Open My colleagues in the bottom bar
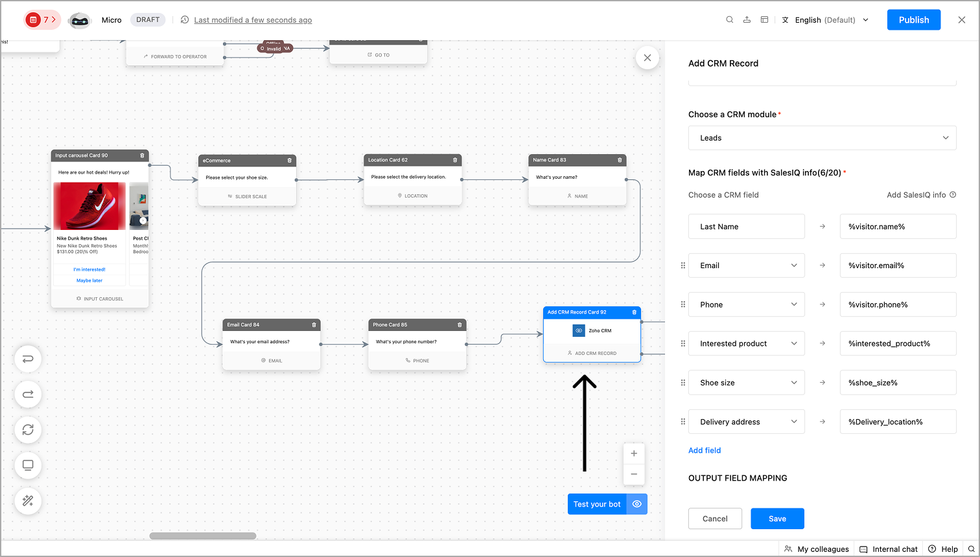Screen dimensions: 980x557 (817, 549)
